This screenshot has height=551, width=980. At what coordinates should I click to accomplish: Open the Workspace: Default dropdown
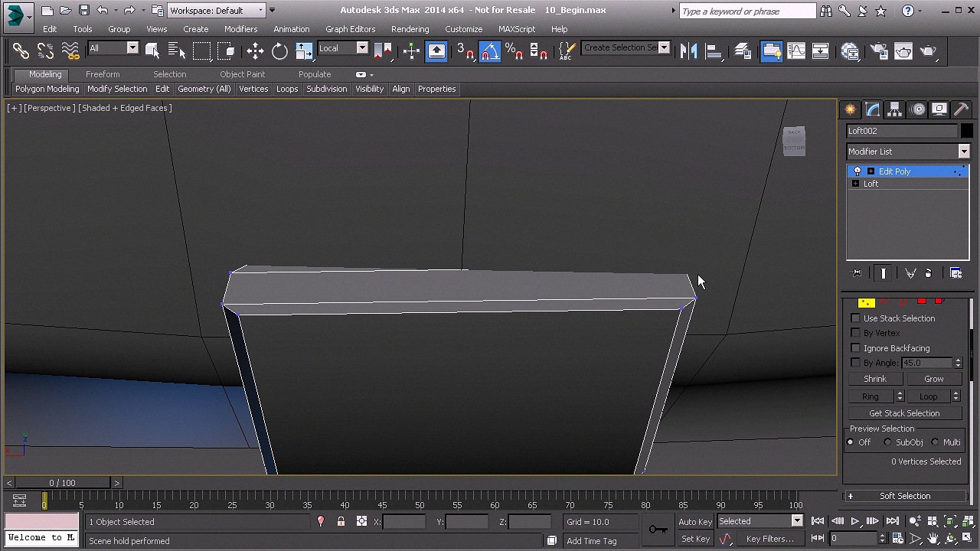(x=217, y=11)
